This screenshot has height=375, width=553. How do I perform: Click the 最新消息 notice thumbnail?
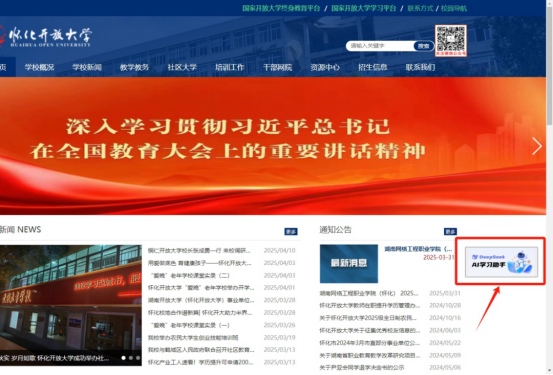click(349, 264)
